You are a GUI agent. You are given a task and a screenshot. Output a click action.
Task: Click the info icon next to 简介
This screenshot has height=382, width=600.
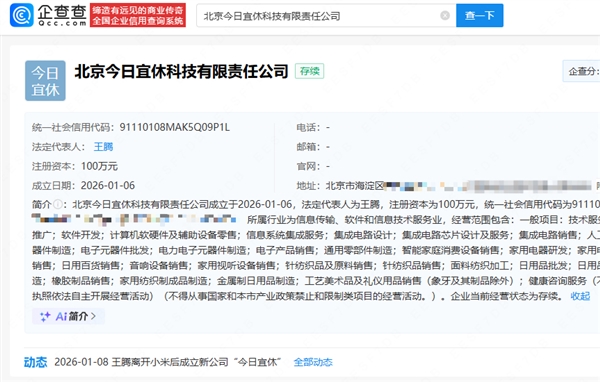point(58,204)
